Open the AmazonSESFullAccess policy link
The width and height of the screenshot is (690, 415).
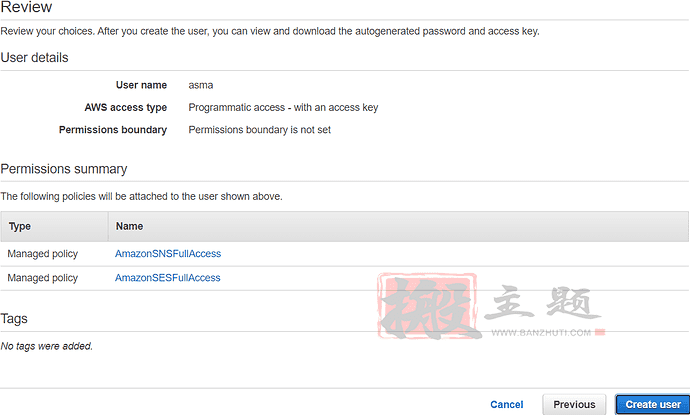click(x=168, y=278)
